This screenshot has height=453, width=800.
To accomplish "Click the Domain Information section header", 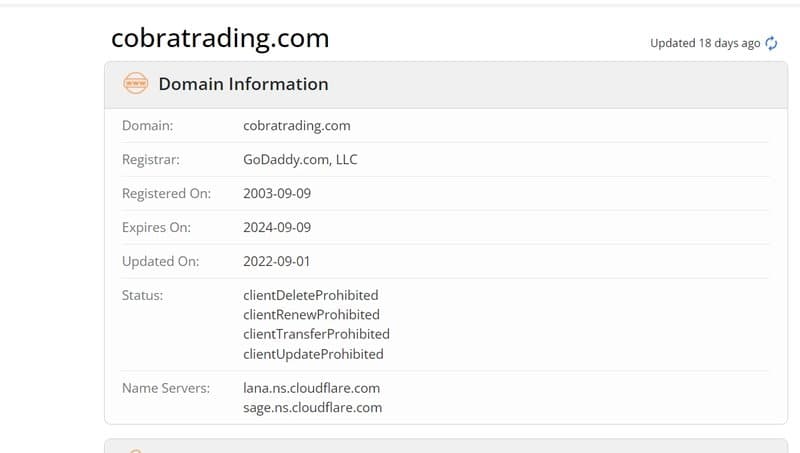I will point(446,85).
